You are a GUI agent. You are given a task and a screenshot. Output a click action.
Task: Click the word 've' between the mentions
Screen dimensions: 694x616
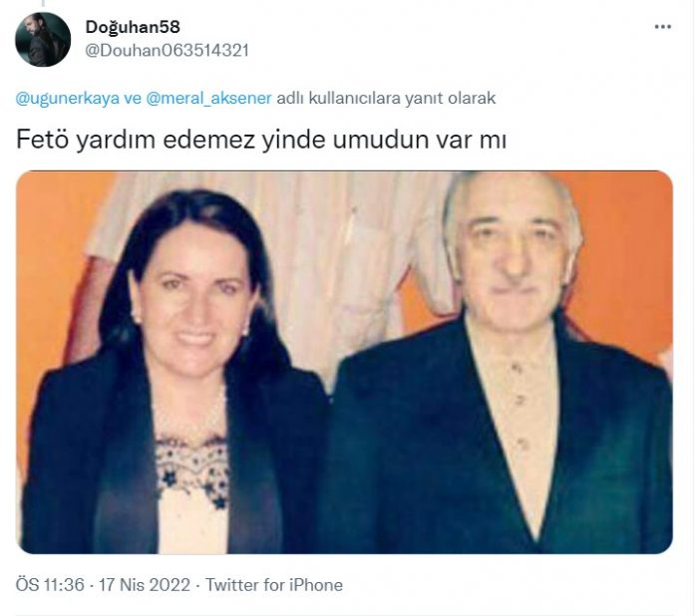tap(133, 98)
